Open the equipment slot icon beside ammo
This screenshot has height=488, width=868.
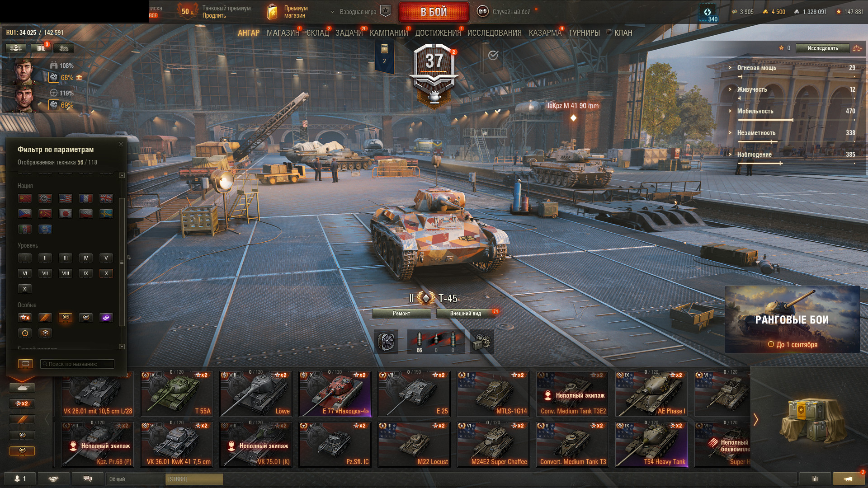pos(387,341)
